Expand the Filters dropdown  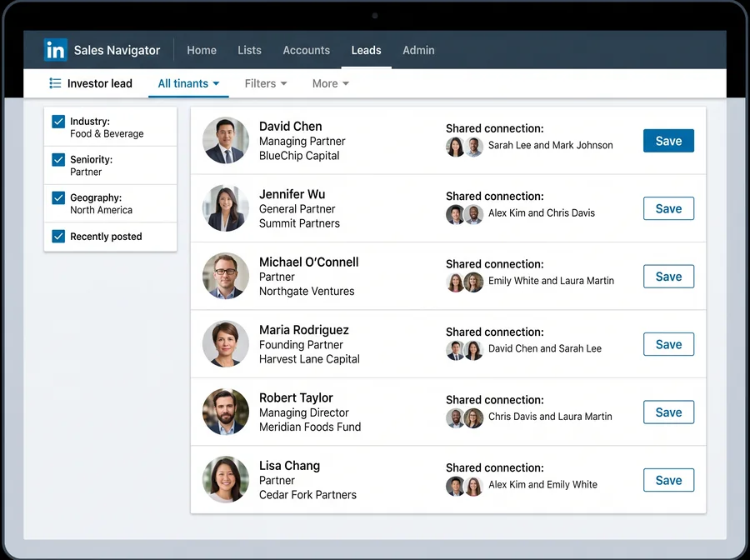point(266,83)
